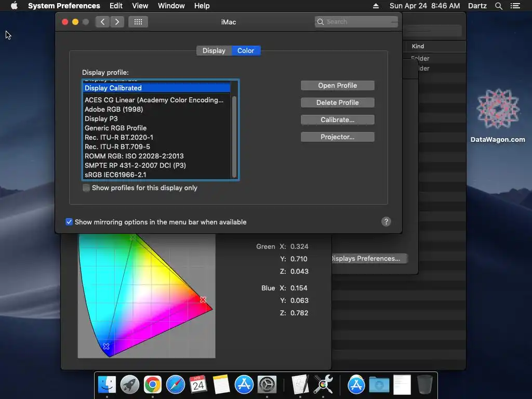This screenshot has height=399, width=532.
Task: Click Green Y value 0.710
Action: 299,259
